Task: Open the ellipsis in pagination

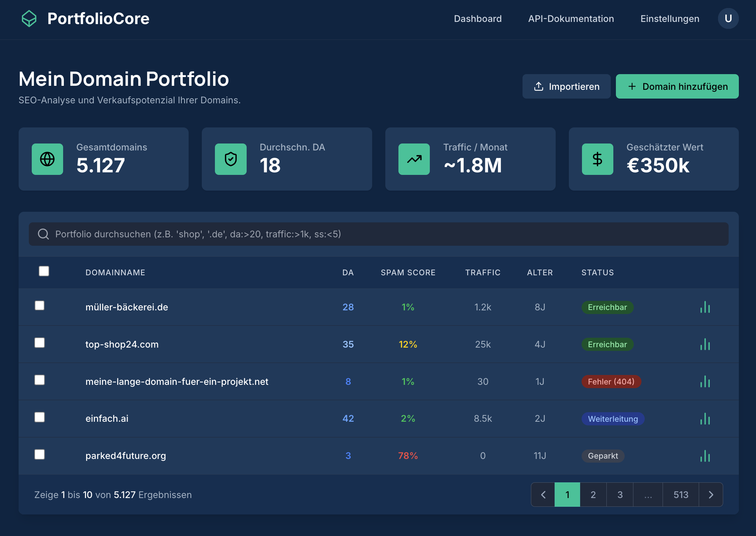Action: pos(648,495)
